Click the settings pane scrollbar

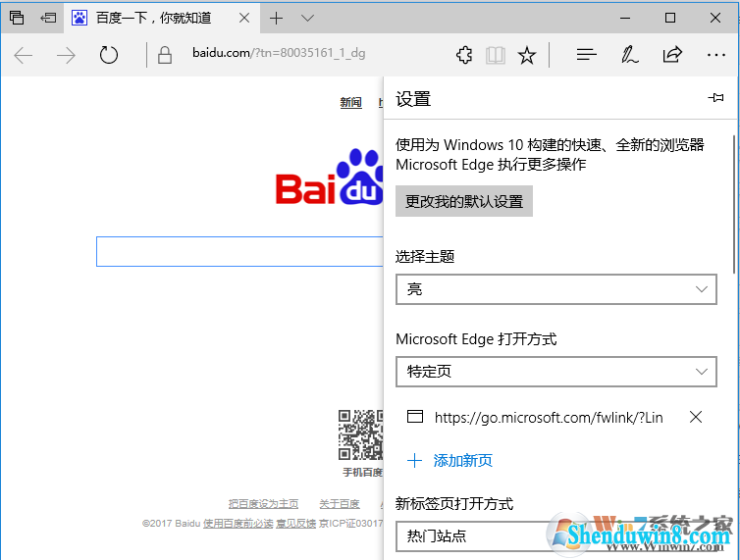click(734, 204)
